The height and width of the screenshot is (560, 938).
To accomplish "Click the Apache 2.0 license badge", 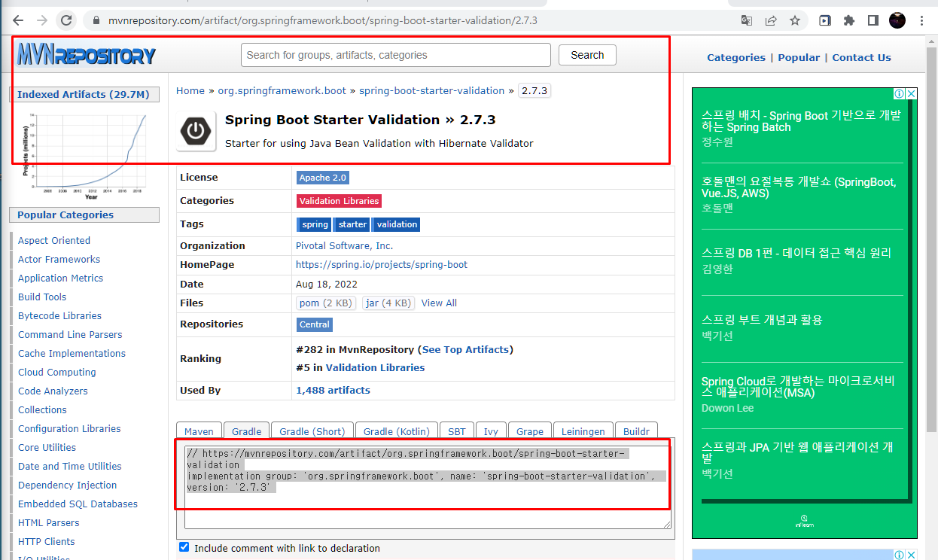I will [323, 178].
